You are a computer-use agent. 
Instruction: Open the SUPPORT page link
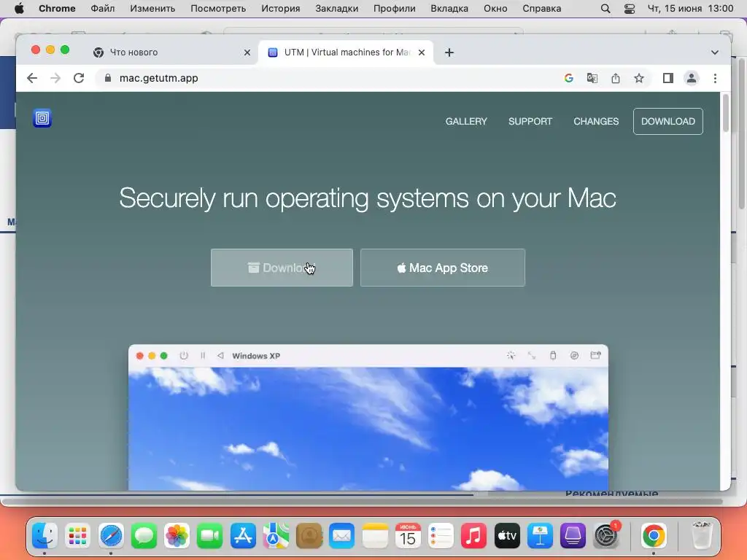[530, 122]
